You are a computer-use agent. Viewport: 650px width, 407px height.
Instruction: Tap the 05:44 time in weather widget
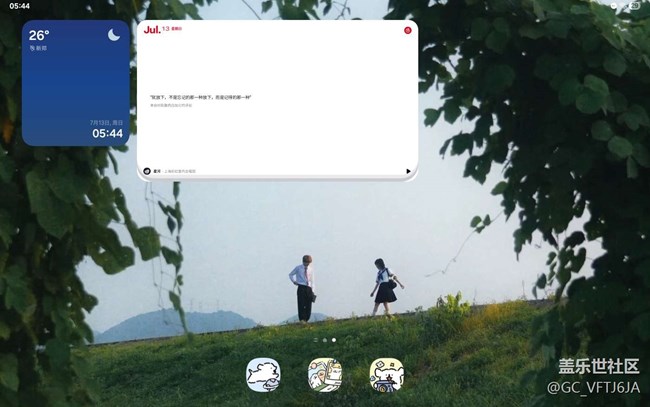click(x=107, y=133)
